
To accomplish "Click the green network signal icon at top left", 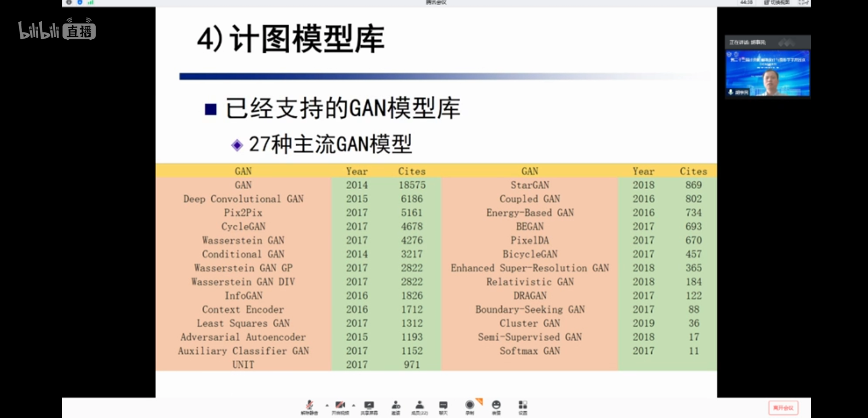I will click(91, 2).
